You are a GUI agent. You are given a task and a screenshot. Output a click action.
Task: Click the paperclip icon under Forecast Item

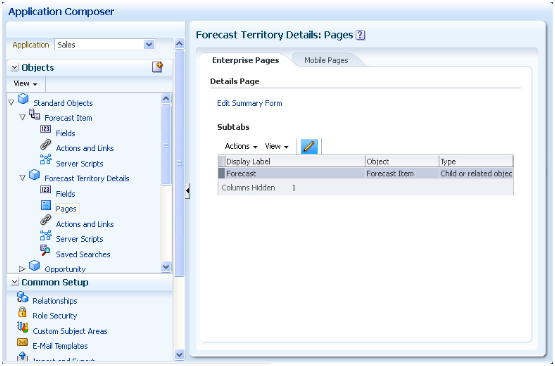tap(45, 144)
